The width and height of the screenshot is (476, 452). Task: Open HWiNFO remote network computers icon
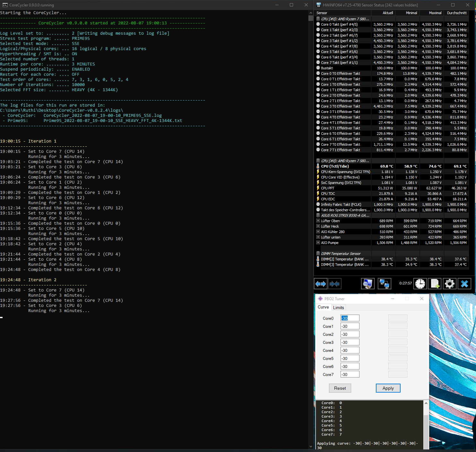coord(384,284)
